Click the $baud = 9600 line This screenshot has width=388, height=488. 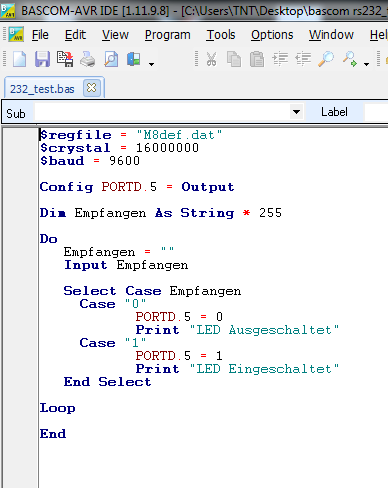(90, 161)
